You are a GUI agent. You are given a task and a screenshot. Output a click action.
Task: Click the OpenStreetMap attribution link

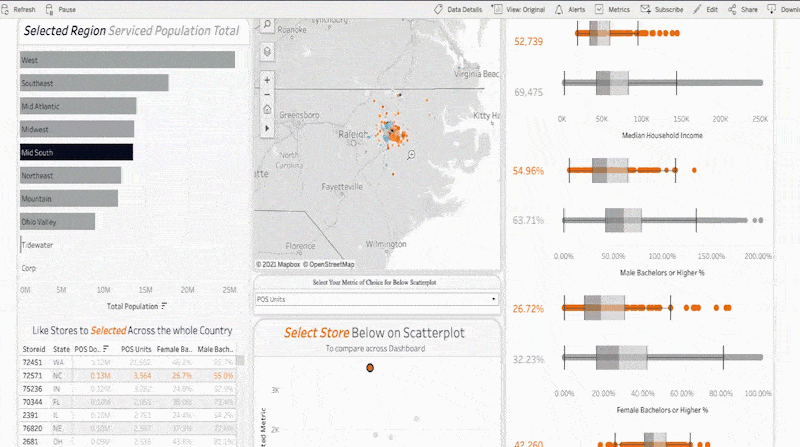(329, 264)
